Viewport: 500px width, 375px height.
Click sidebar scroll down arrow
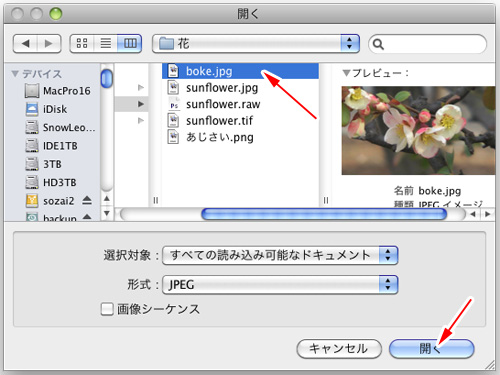[x=107, y=213]
